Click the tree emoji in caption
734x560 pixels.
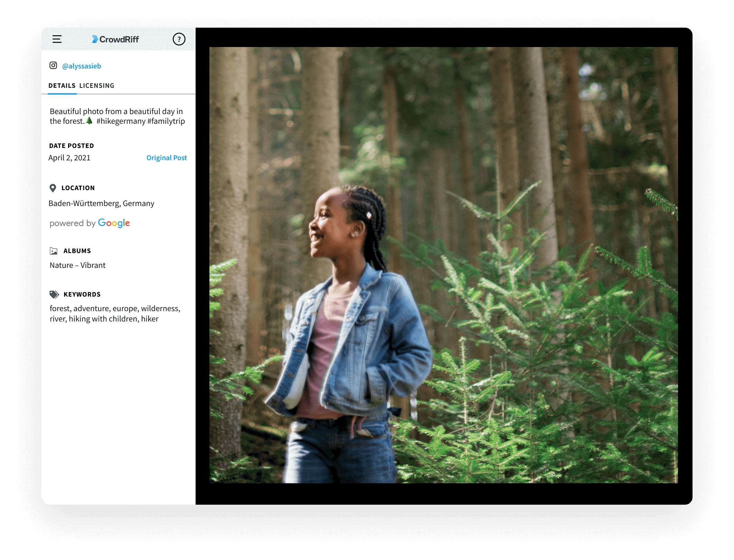click(x=89, y=121)
